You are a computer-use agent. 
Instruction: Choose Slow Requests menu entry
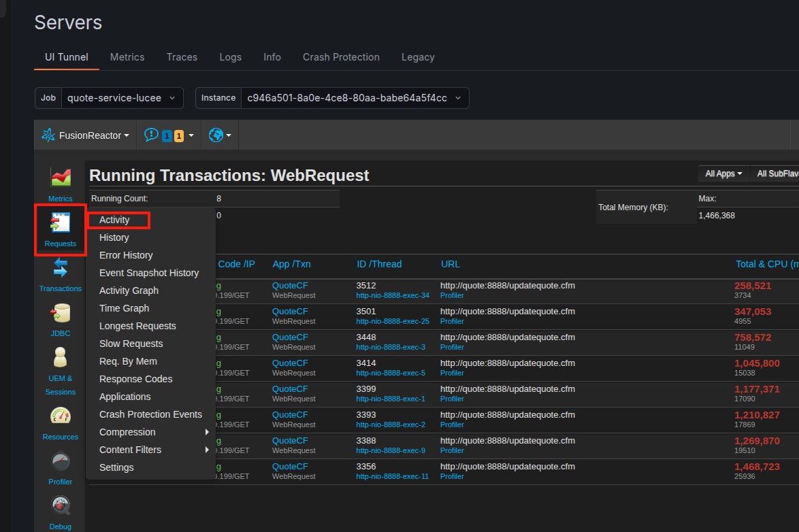[x=131, y=344]
